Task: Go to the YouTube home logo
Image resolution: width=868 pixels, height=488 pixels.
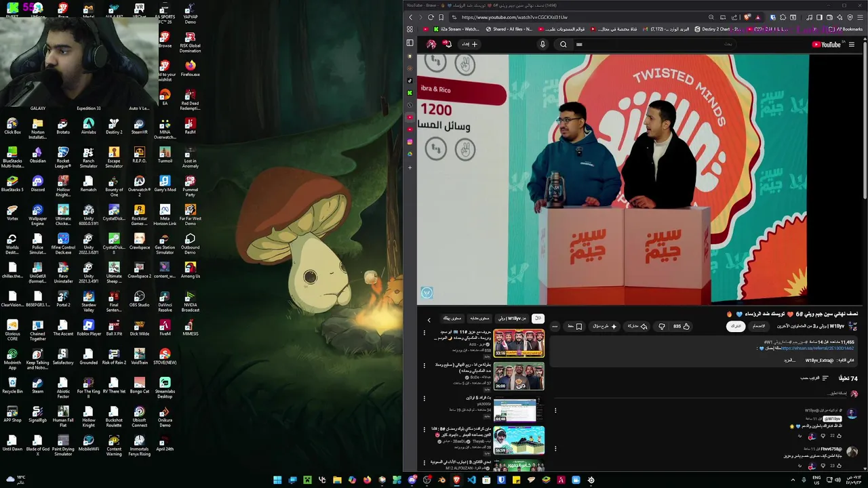Action: point(826,45)
